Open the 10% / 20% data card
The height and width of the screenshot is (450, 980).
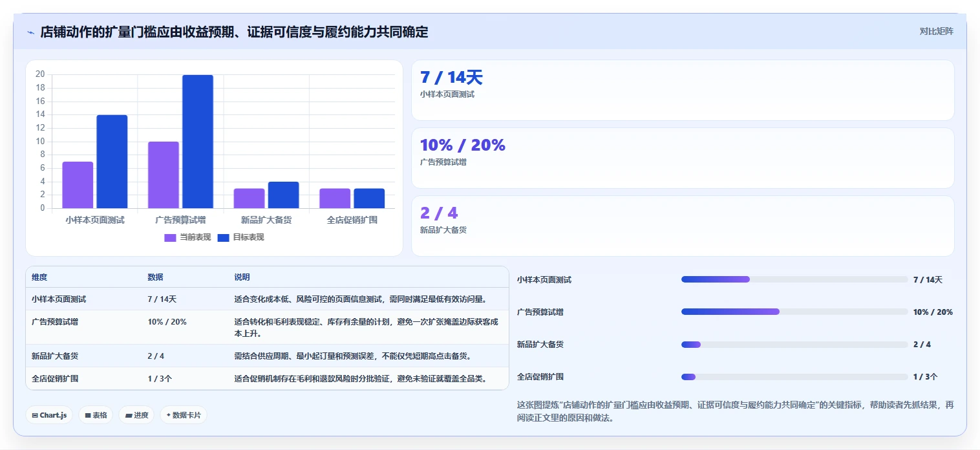coord(683,158)
